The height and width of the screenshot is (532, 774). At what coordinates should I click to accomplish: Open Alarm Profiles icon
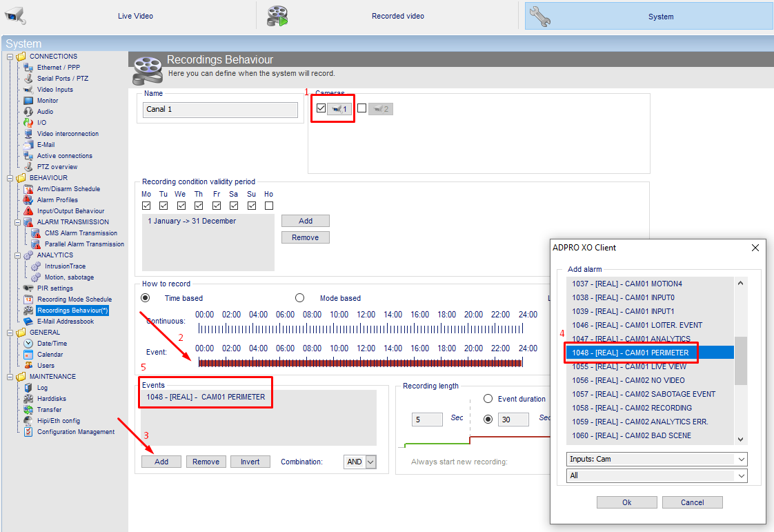coord(29,199)
